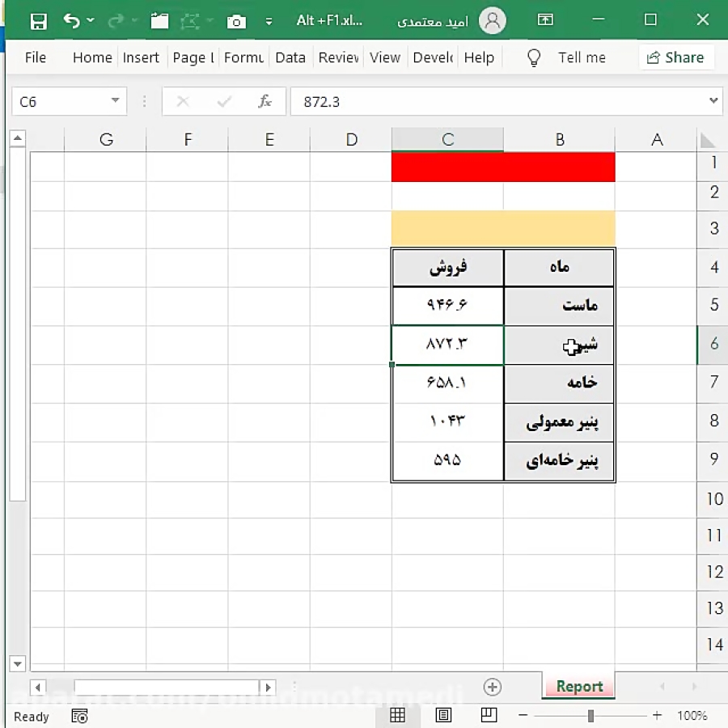Viewport: 728px width, 728px height.
Task: Click the account profile avatar
Action: pos(493,20)
